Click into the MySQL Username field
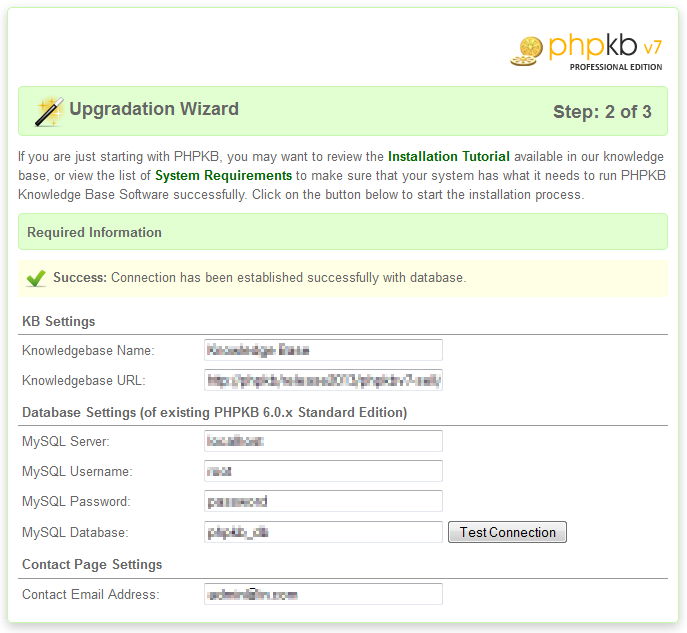Viewport: 687px width, 633px height. click(323, 471)
